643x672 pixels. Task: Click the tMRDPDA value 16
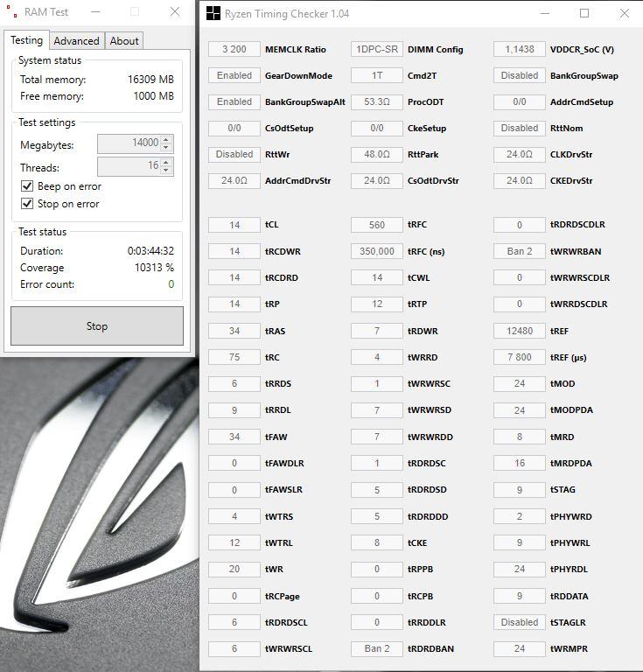point(520,463)
